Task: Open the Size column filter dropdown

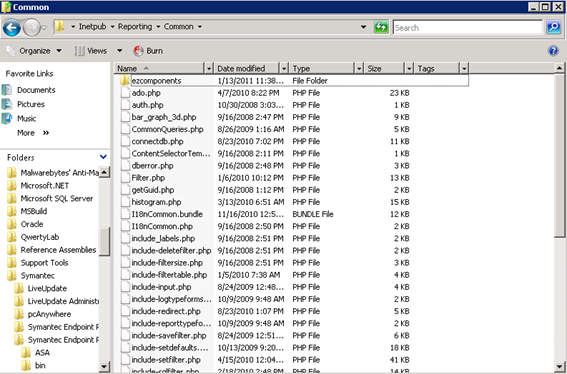Action: (409, 68)
